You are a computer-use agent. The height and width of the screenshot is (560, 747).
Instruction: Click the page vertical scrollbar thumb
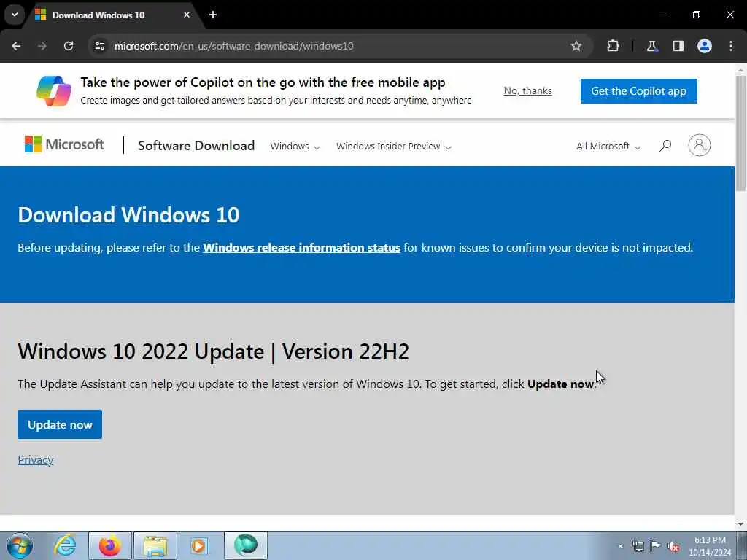pos(740,133)
